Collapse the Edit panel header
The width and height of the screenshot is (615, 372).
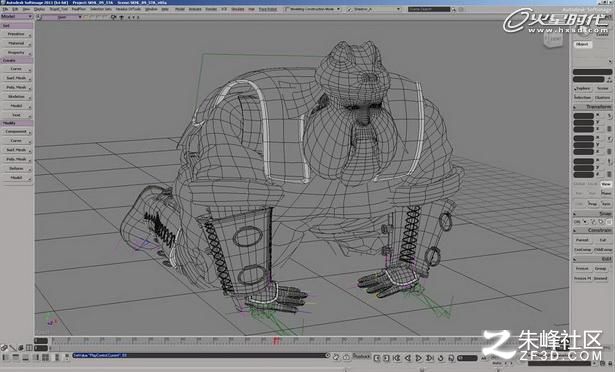[592, 259]
